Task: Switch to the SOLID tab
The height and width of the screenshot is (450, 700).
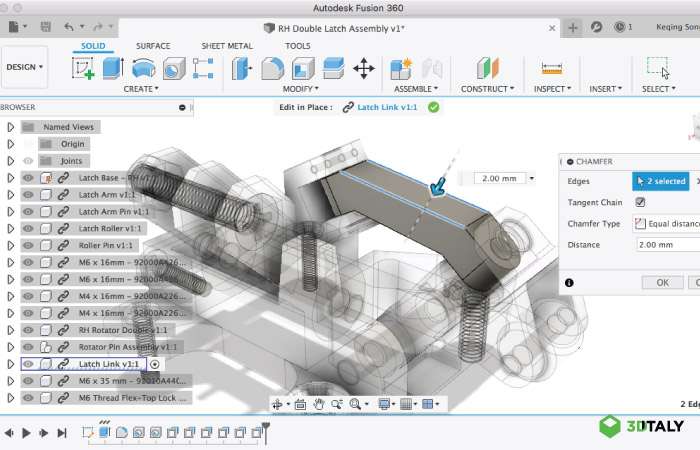Action: tap(93, 46)
